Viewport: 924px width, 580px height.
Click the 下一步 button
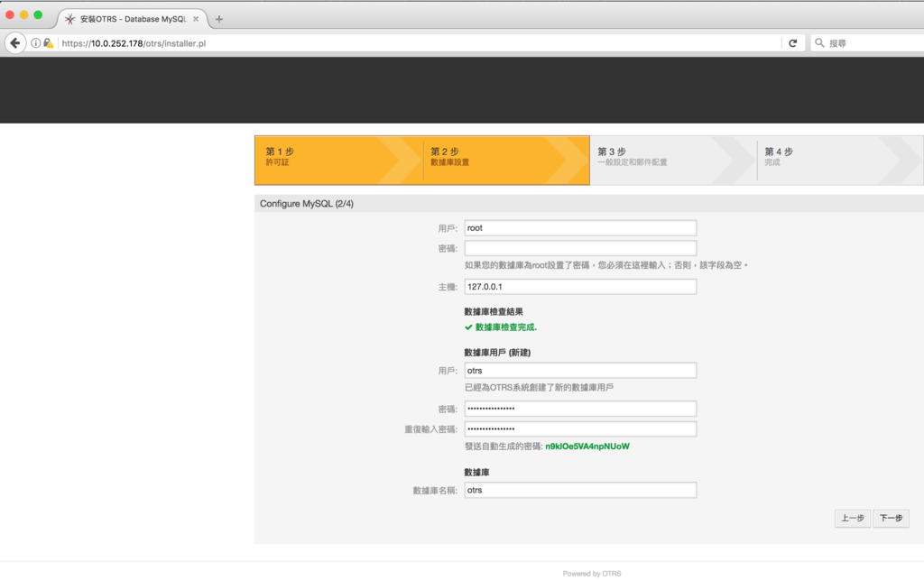(891, 518)
